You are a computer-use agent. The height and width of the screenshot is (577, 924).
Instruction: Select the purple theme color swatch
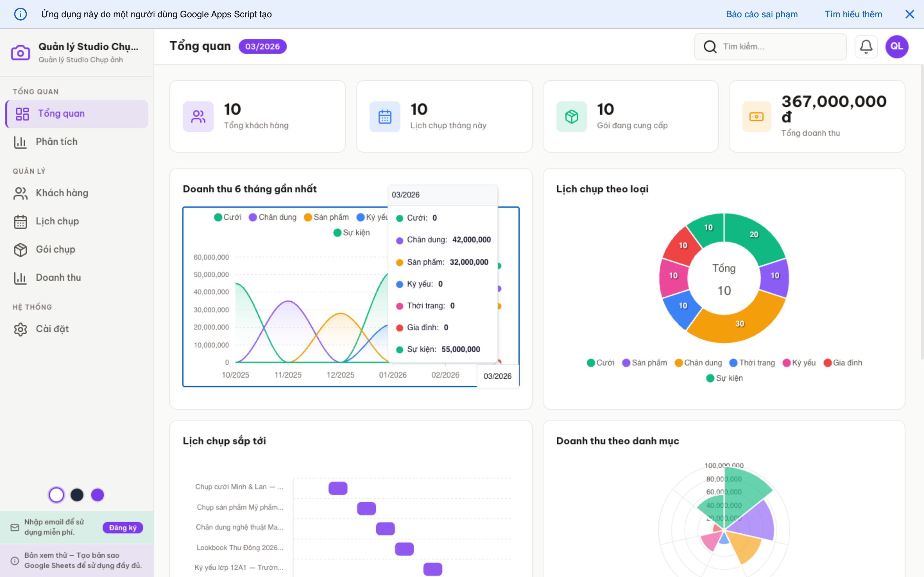(97, 495)
